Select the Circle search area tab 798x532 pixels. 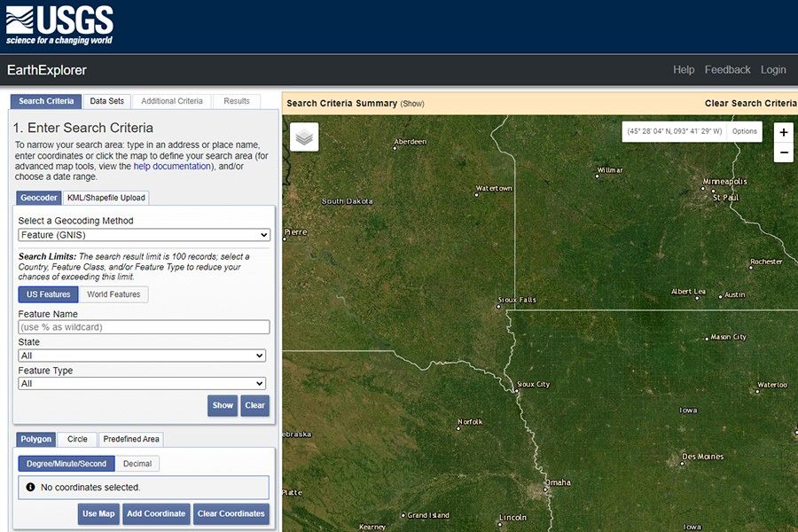coord(77,439)
